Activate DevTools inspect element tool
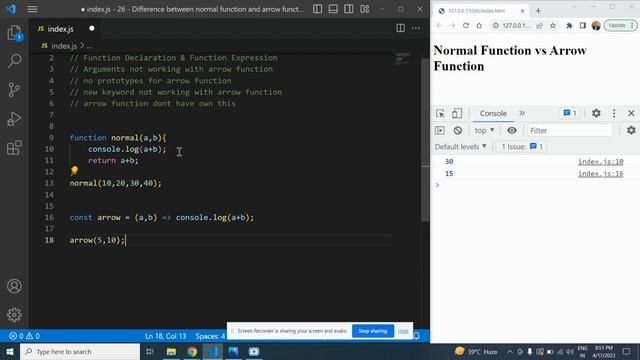The height and width of the screenshot is (360, 640). 440,113
